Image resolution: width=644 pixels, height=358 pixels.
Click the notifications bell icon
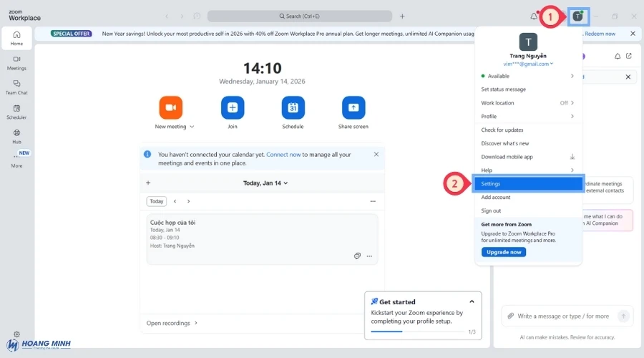(x=534, y=16)
